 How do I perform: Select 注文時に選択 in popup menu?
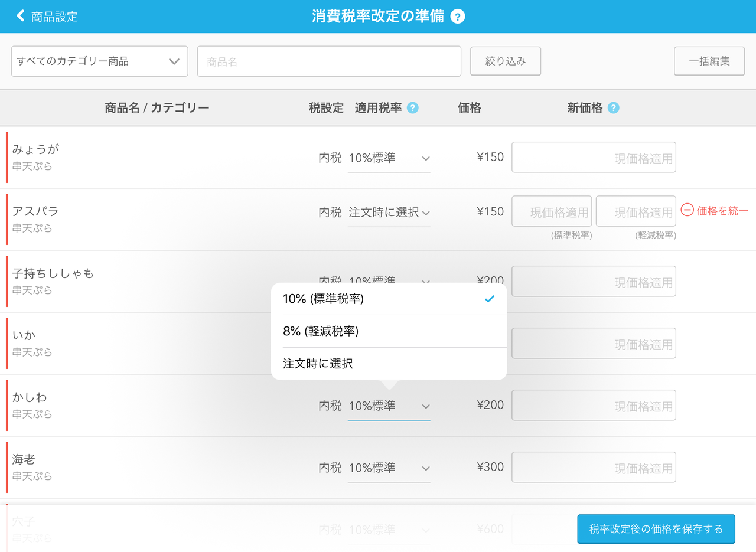(389, 364)
